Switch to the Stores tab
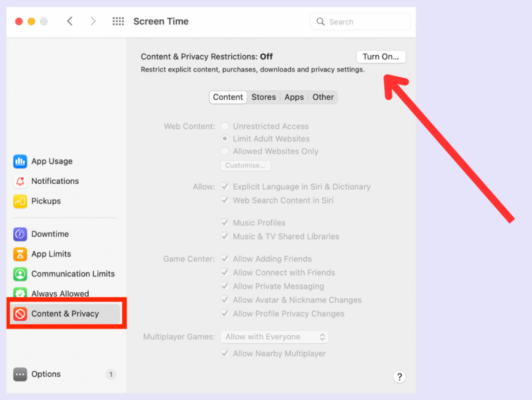Image resolution: width=532 pixels, height=400 pixels. pos(263,97)
